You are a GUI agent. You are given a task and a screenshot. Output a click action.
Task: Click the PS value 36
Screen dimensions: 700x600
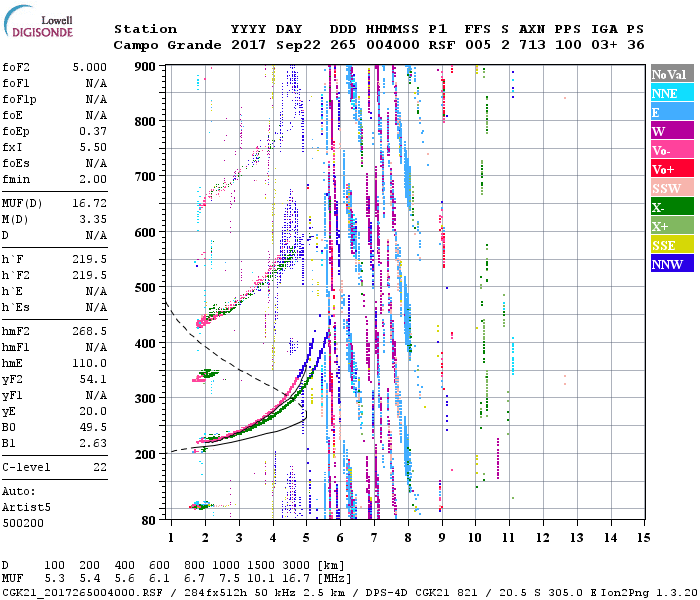coord(636,45)
